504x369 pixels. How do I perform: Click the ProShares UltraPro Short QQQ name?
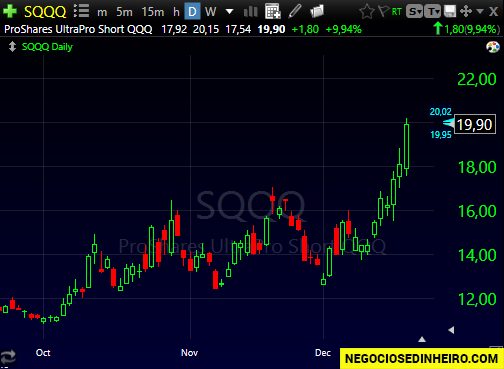(x=78, y=29)
